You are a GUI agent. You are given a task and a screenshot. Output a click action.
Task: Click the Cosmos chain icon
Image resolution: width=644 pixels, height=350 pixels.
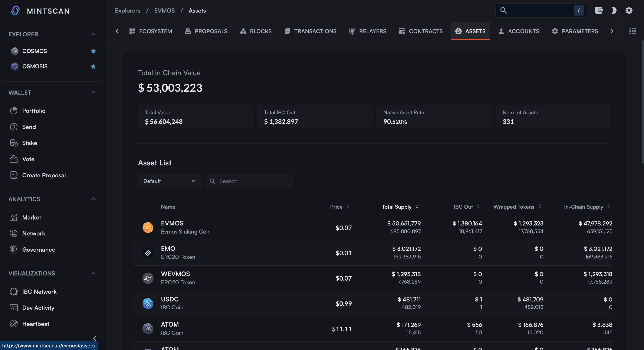(15, 51)
